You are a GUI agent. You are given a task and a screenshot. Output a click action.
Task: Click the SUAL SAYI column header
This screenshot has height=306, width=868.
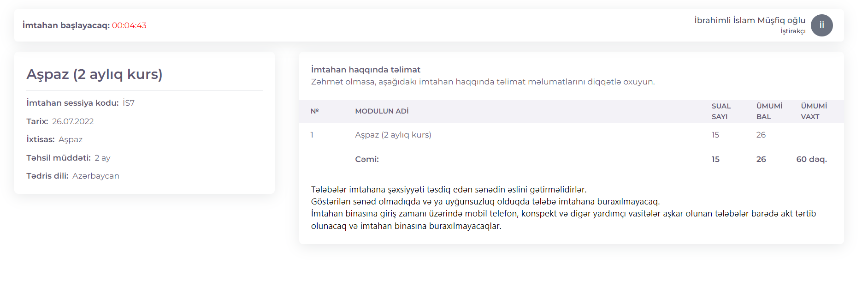pos(721,111)
